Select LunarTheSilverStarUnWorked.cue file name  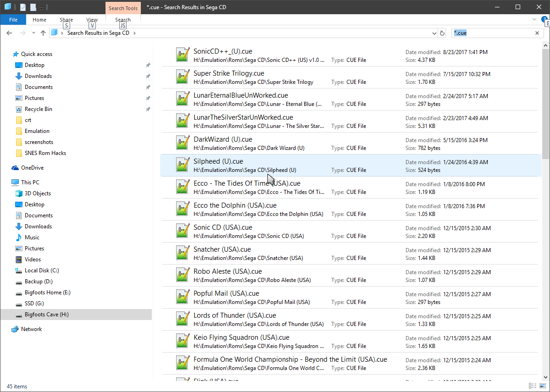(x=244, y=117)
